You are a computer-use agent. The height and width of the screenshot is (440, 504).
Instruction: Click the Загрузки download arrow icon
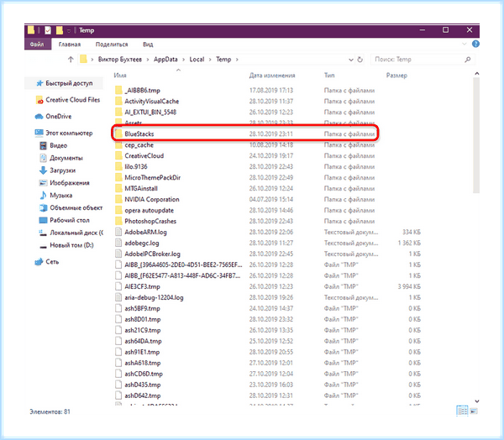(43, 170)
